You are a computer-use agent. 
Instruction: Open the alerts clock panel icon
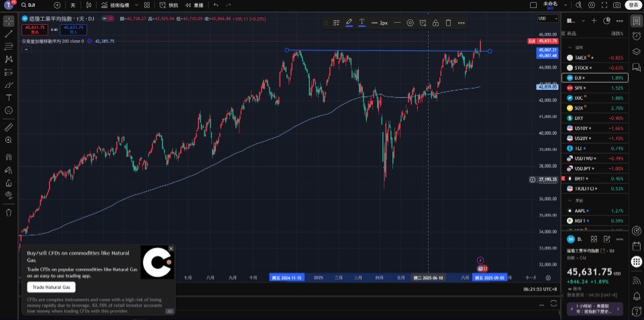(636, 36)
